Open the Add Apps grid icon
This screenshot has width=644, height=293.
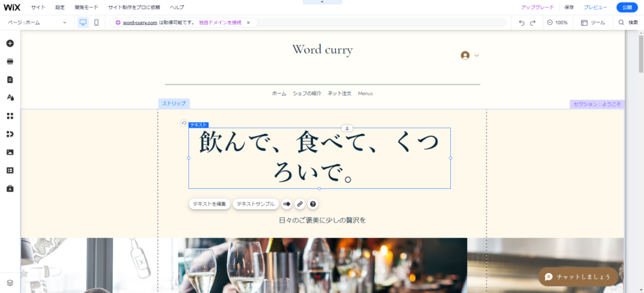click(10, 116)
